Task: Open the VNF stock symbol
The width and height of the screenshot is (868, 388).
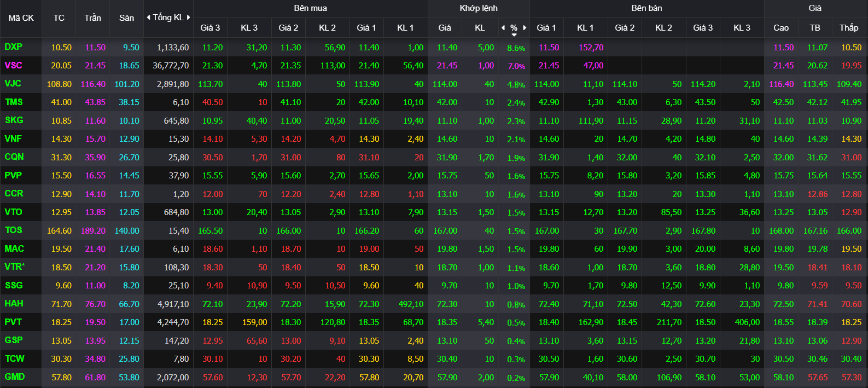Action: pyautogui.click(x=13, y=139)
